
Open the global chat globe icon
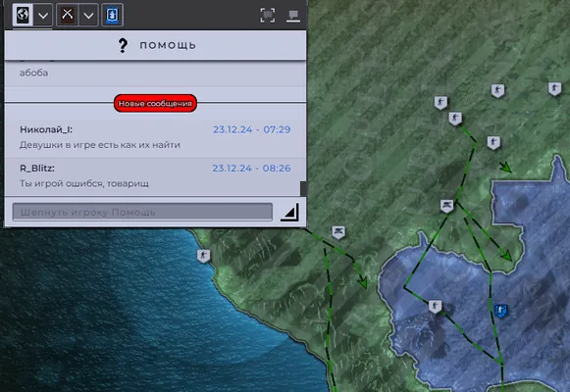23,15
